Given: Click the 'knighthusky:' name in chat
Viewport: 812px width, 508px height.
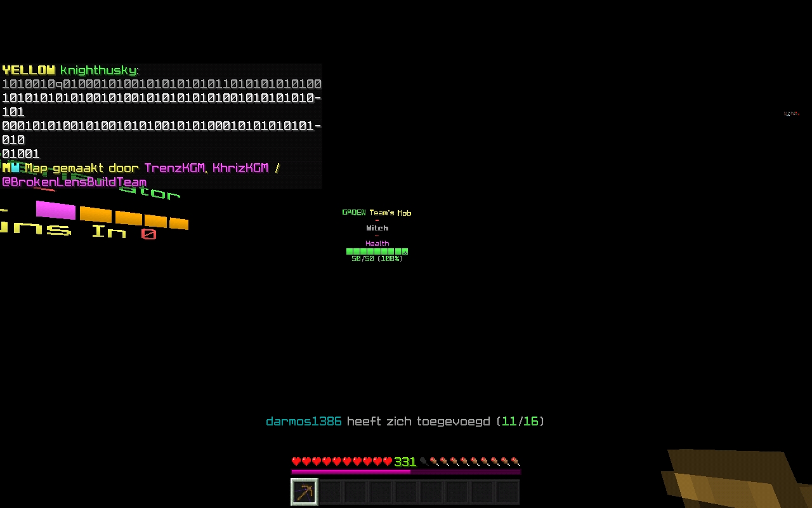Looking at the screenshot, I should click(x=100, y=70).
